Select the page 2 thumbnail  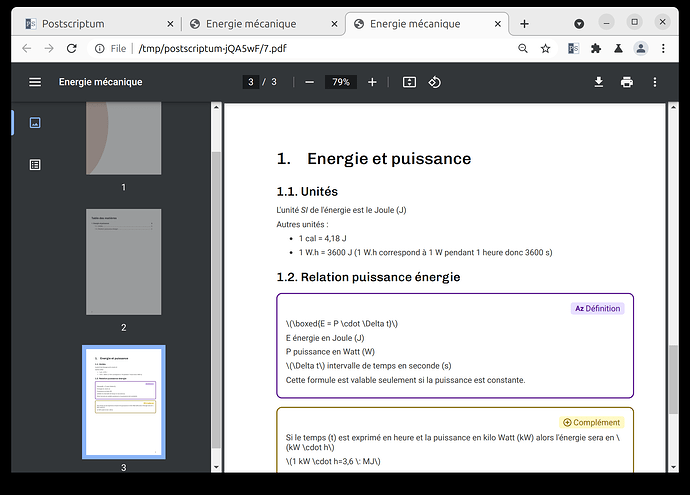tap(124, 260)
